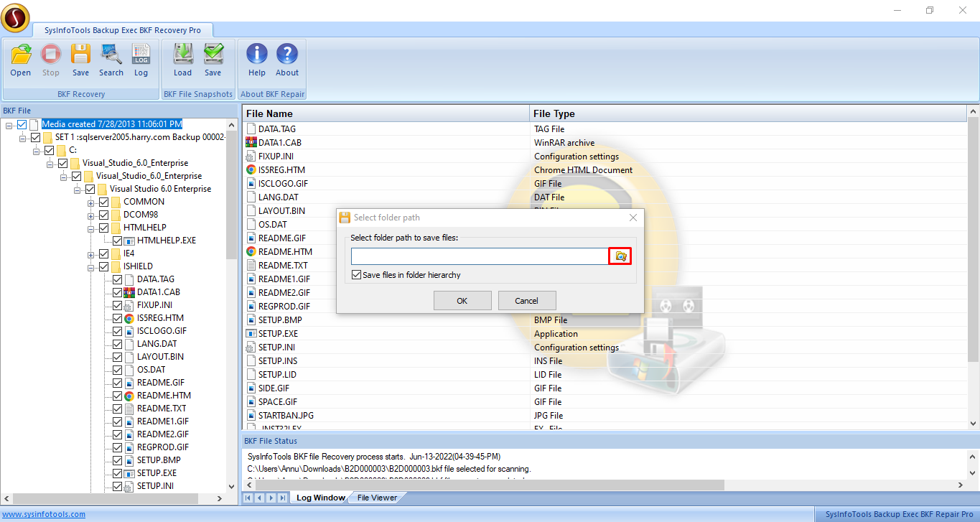
Task: Click Cancel in the Select folder path dialog
Action: 527,301
